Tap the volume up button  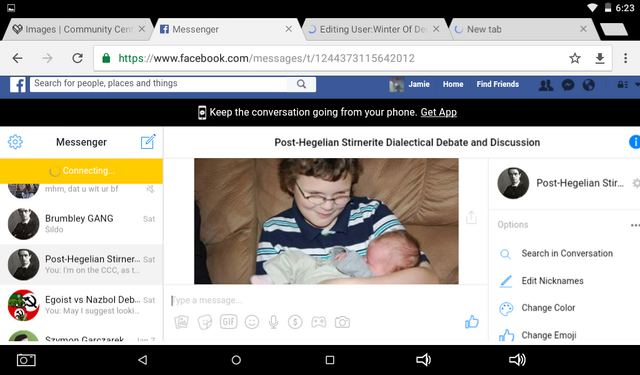click(517, 359)
